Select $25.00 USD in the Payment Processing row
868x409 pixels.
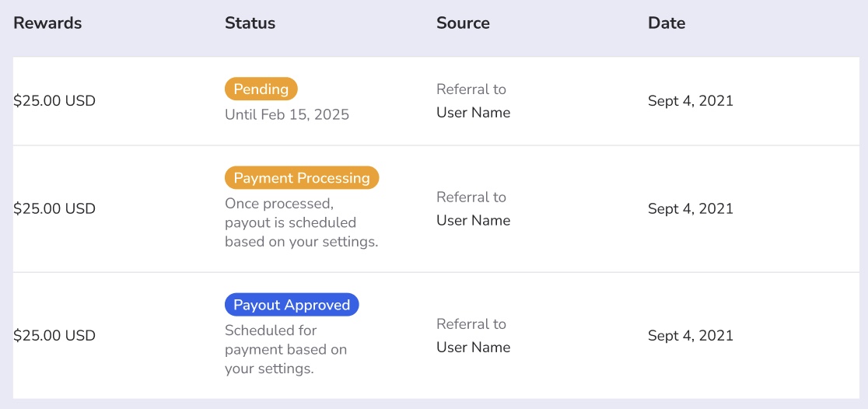pos(54,208)
